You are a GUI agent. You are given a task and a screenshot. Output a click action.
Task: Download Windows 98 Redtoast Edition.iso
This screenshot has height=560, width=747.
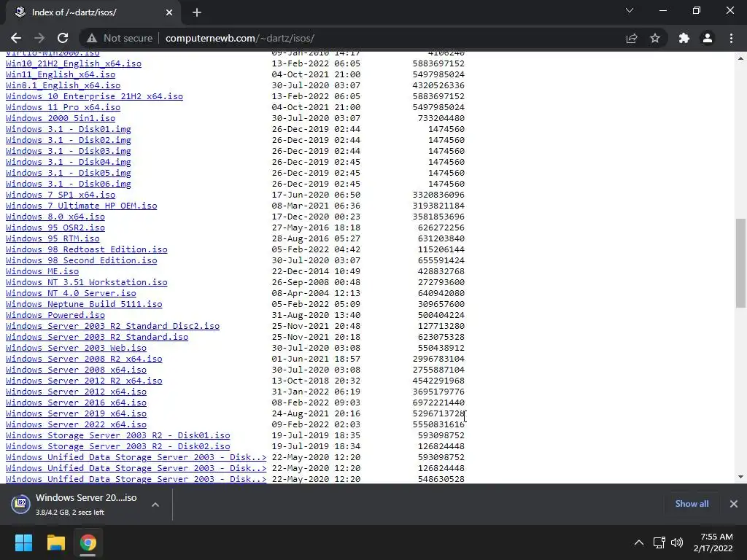coord(87,249)
